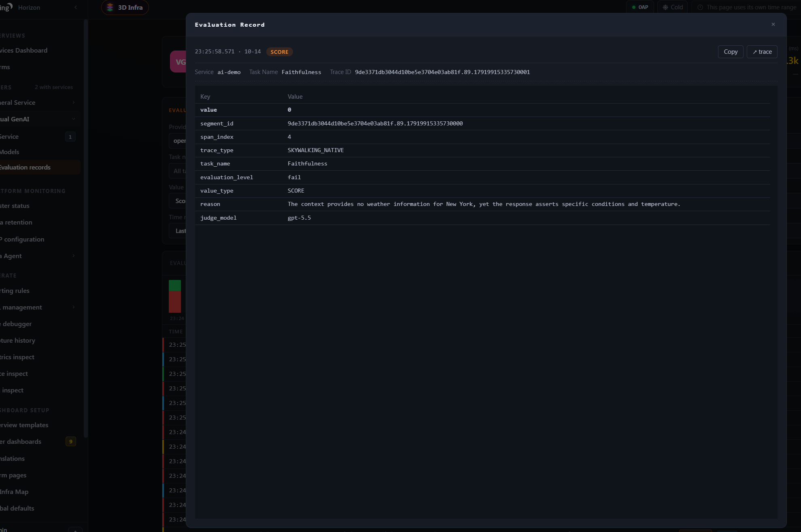Collapse the sidebar with the chevron
The height and width of the screenshot is (532, 801).
76,7
